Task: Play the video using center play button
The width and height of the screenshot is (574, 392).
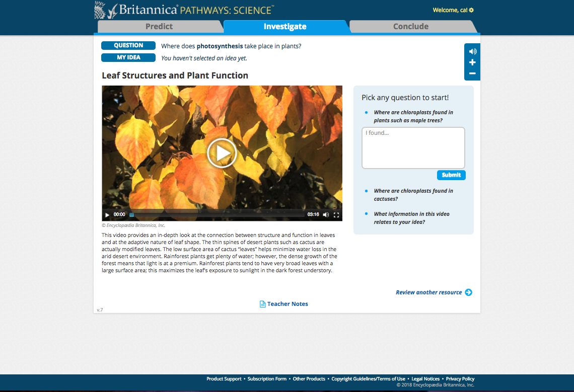Action: (222, 153)
